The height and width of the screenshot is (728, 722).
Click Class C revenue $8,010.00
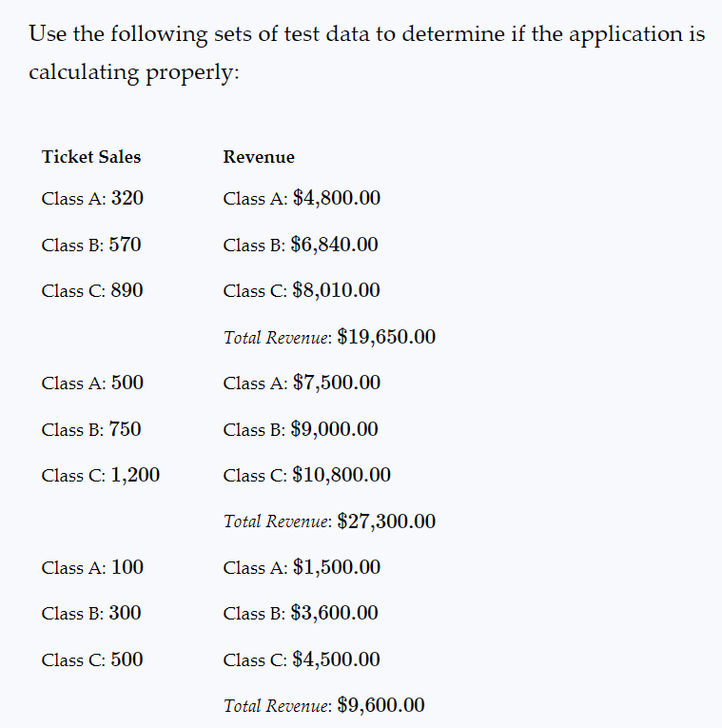click(x=302, y=290)
